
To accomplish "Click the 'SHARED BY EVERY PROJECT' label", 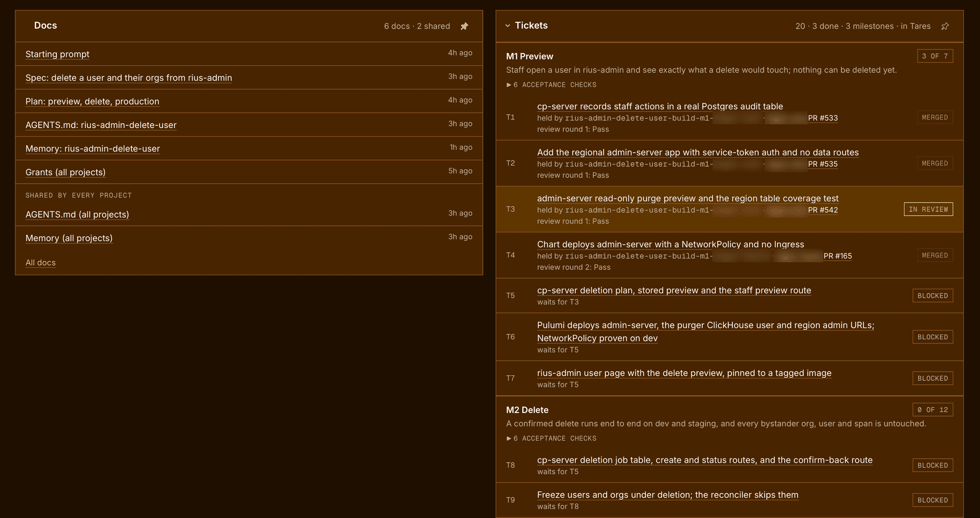I will coord(78,195).
